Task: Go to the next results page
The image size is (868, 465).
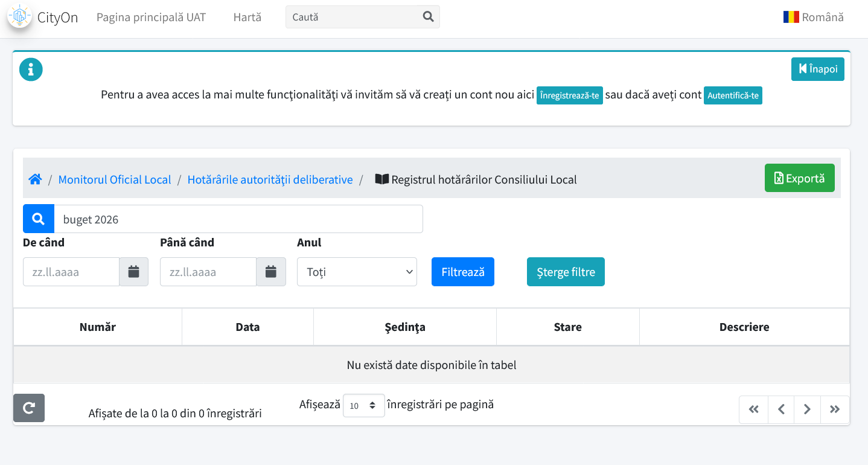Action: [x=808, y=409]
